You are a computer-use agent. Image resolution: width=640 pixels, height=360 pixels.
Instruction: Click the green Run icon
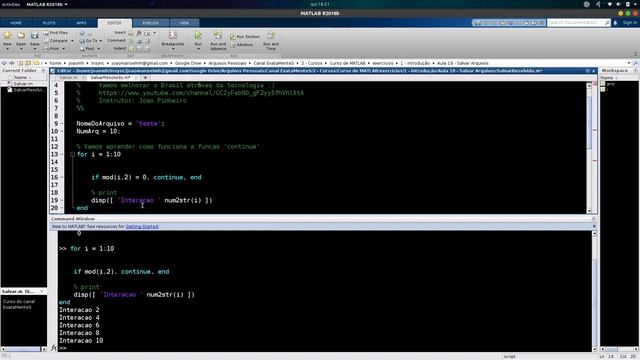pyautogui.click(x=198, y=35)
